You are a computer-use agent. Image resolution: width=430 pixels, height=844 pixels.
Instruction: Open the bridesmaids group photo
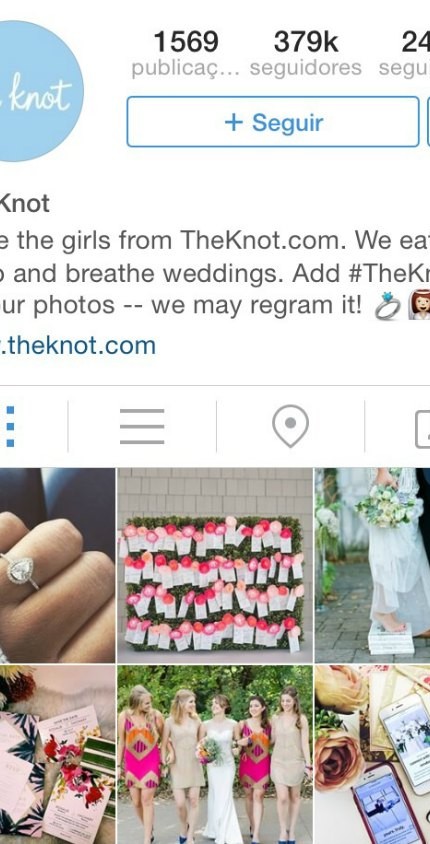(215, 755)
